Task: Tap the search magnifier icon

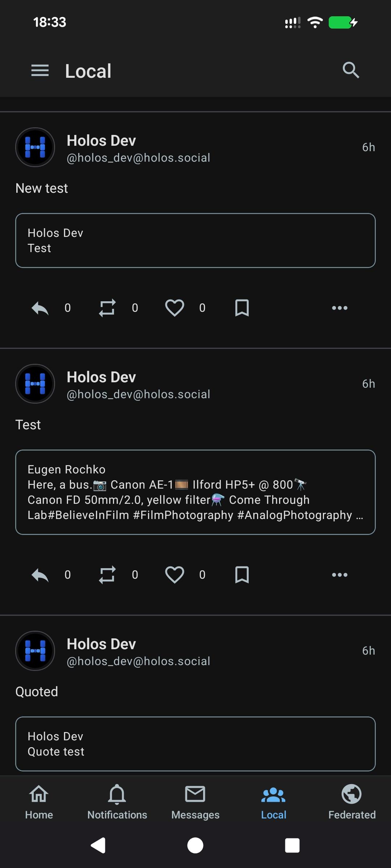Action: click(x=351, y=70)
